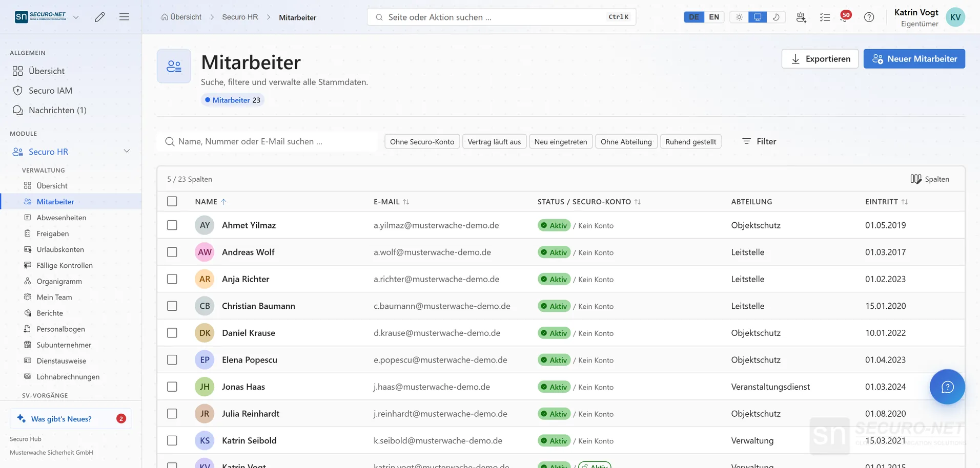980x468 pixels.
Task: Click Neuer Mitarbeiter button
Action: point(914,58)
